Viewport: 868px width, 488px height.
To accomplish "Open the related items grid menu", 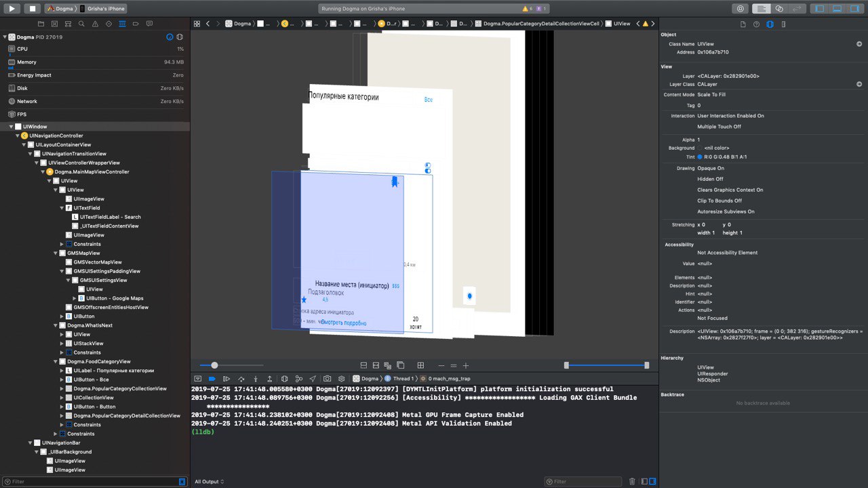I will point(197,23).
